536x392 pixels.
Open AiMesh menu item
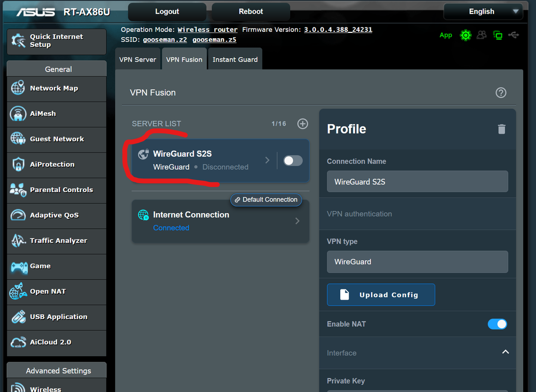coord(56,114)
